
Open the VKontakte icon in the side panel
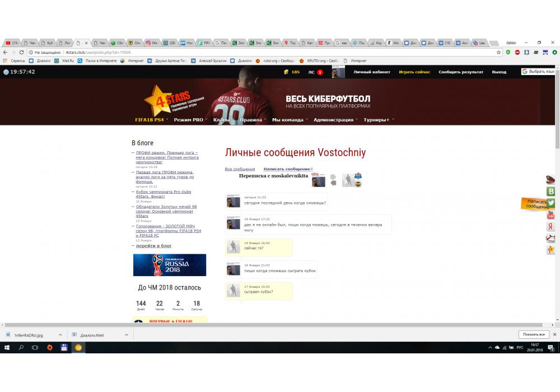pyautogui.click(x=550, y=192)
